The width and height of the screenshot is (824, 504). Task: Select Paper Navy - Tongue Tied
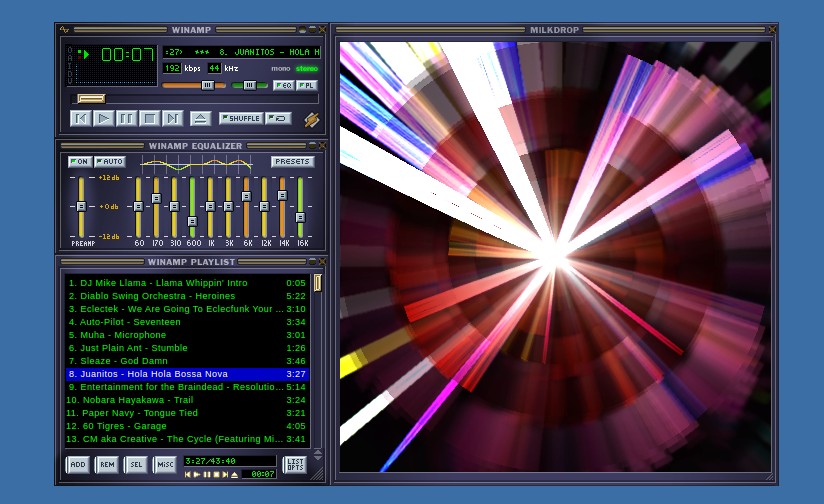[187, 413]
